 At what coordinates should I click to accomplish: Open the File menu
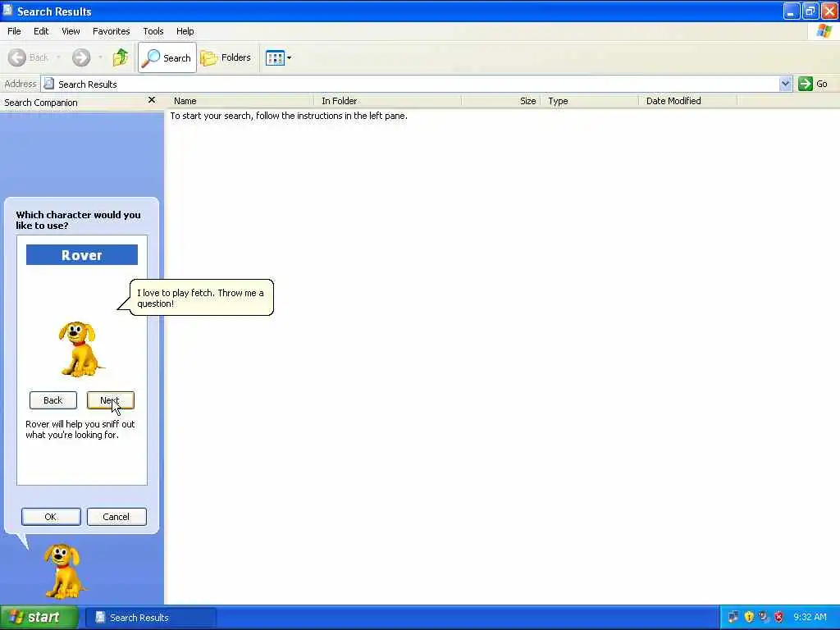(15, 31)
